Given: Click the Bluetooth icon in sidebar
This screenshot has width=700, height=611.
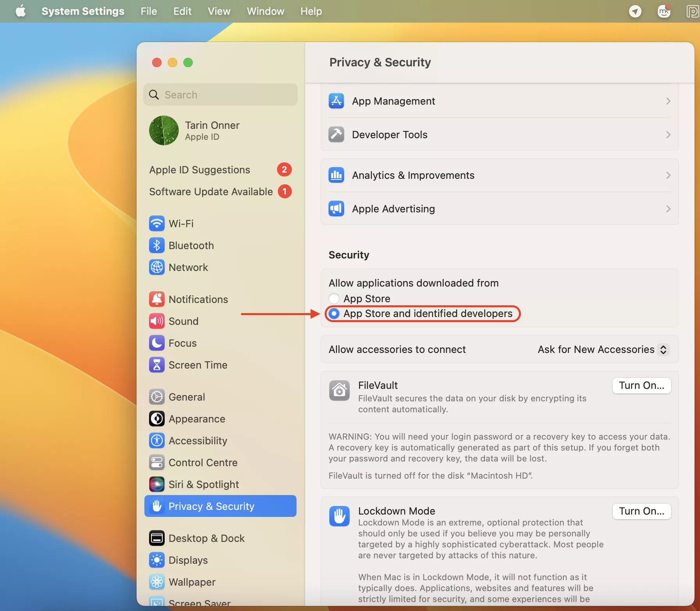Looking at the screenshot, I should [x=156, y=246].
